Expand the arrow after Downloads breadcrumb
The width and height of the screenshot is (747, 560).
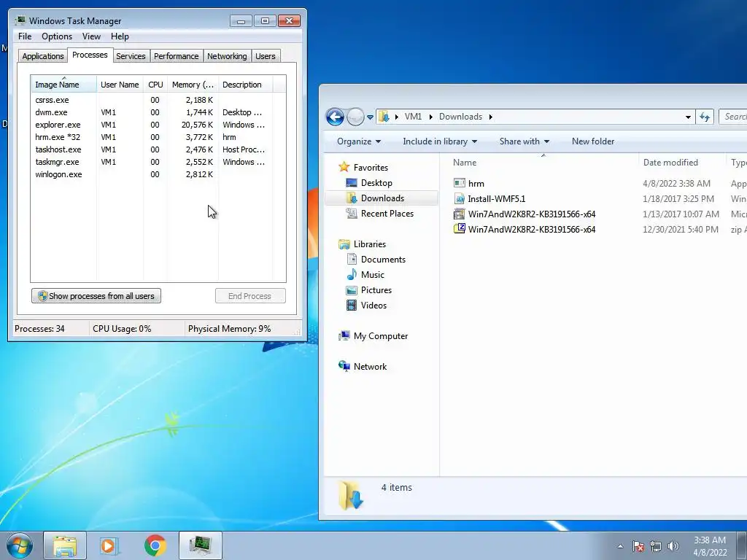[491, 117]
